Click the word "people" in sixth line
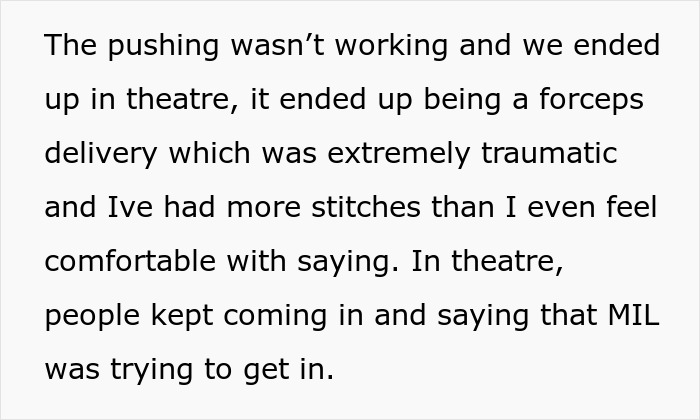The image size is (700, 420). tap(92, 316)
